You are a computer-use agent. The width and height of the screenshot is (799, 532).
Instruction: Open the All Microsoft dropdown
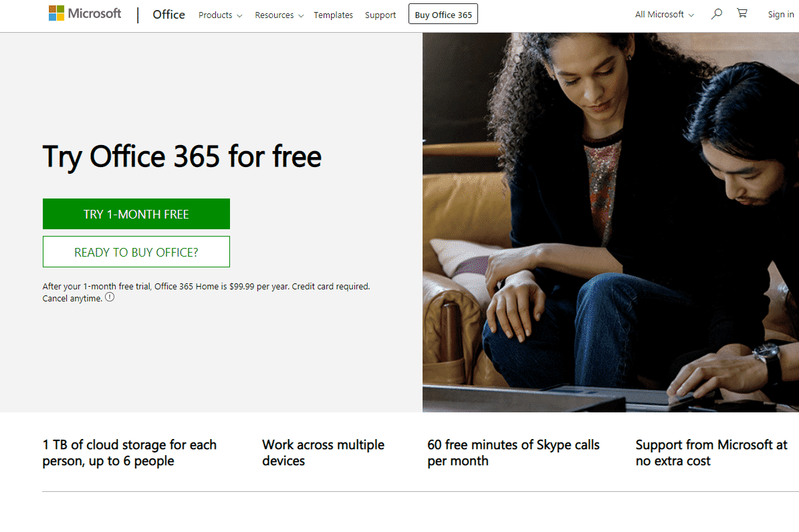pos(664,15)
